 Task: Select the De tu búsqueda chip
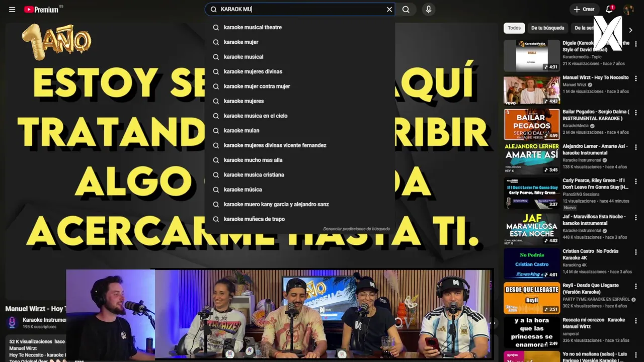click(547, 28)
